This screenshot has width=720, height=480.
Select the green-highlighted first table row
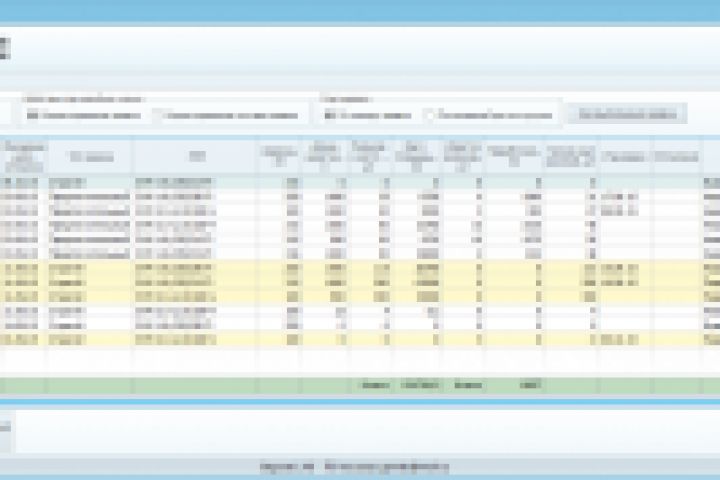click(360, 182)
